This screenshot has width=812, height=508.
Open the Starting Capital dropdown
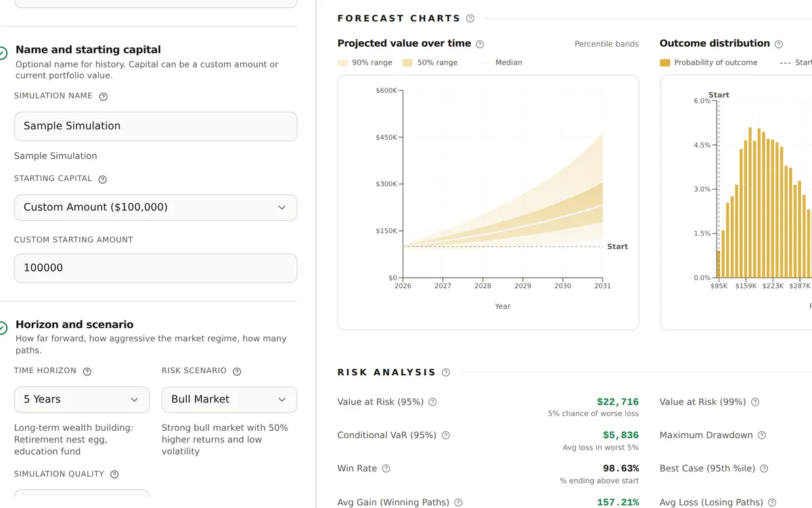156,207
